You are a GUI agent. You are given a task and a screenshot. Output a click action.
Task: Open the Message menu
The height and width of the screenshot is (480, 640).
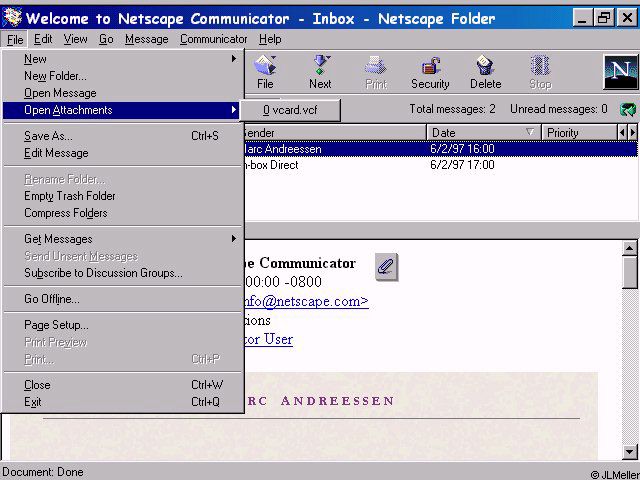147,39
